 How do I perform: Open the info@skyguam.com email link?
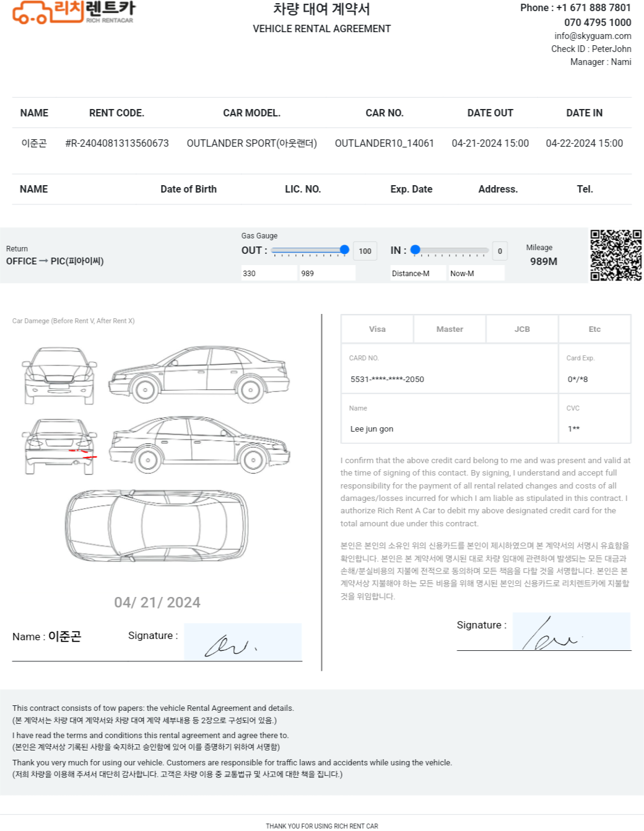593,36
